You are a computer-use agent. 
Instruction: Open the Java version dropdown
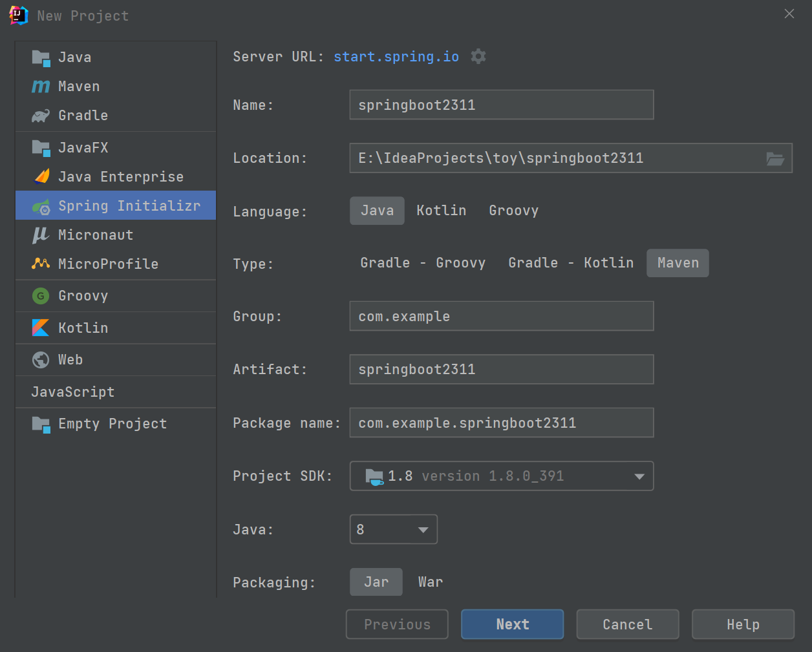[393, 529]
